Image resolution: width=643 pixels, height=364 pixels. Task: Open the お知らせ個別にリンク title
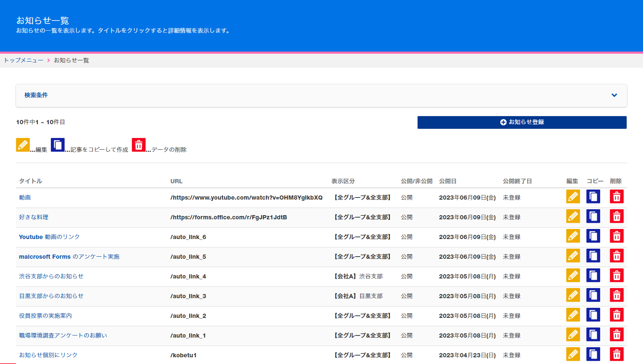pyautogui.click(x=48, y=355)
